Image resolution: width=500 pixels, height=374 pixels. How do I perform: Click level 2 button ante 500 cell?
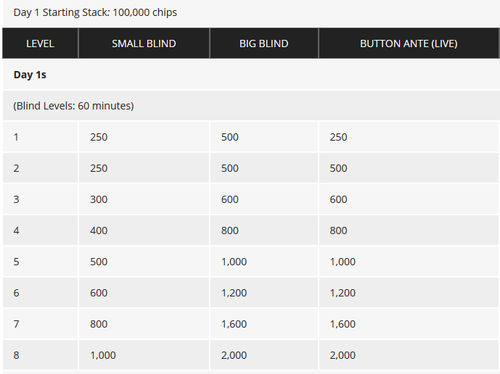pos(409,168)
